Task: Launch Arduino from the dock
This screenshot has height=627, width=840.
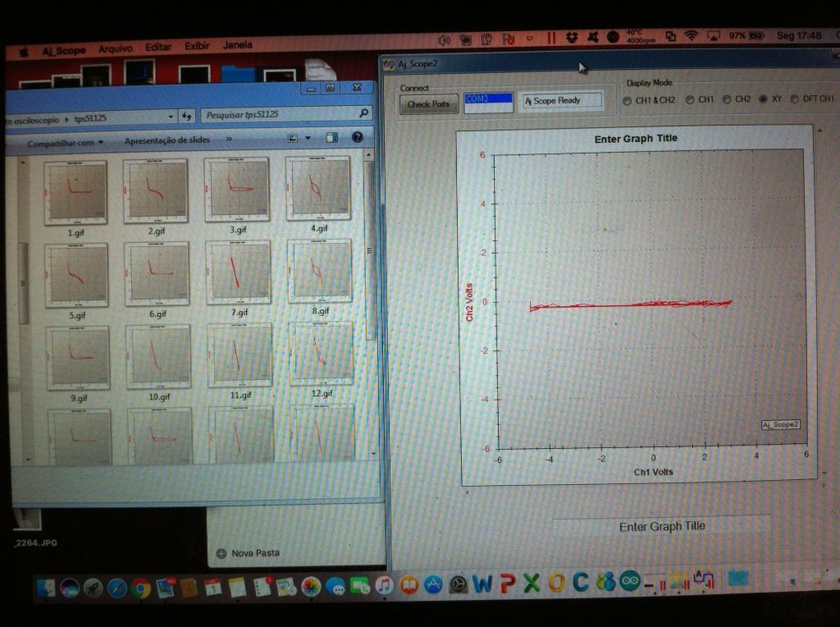Action: click(630, 582)
